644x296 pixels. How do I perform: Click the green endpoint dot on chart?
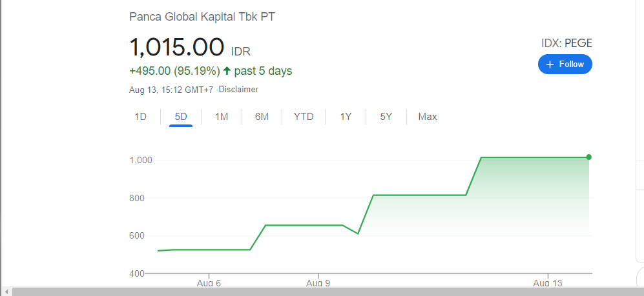[588, 157]
